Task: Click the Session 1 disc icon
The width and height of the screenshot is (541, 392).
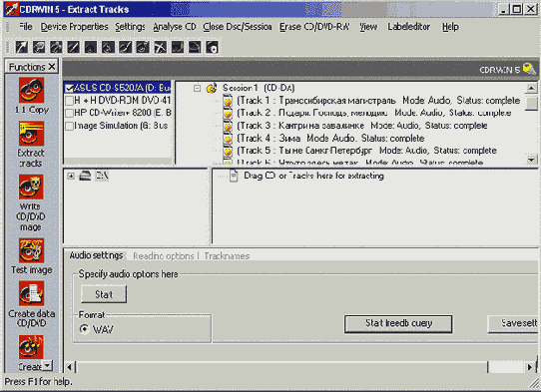Action: pos(212,88)
